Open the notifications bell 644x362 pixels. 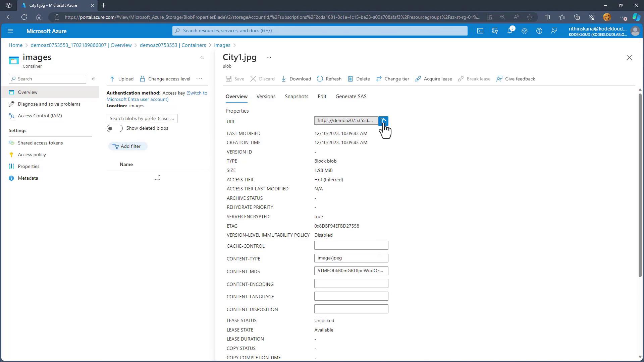[x=509, y=31]
